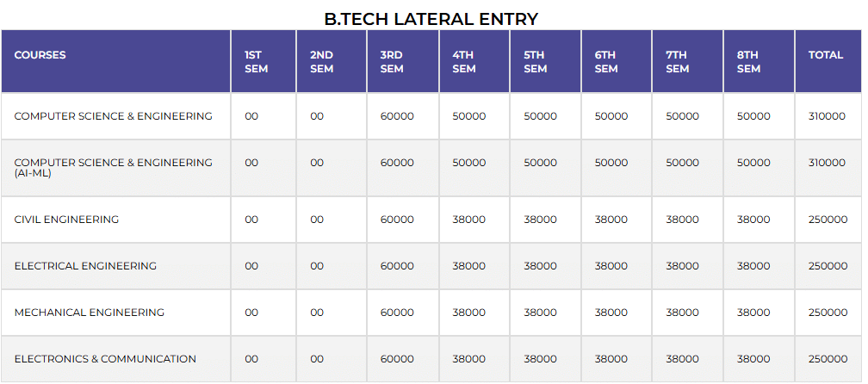Select Mechanical Engineering 4th sem fee 38000
The image size is (868, 384).
point(468,313)
